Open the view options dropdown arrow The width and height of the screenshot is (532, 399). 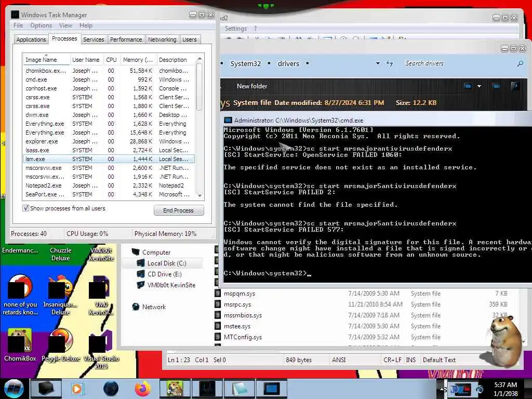click(479, 86)
